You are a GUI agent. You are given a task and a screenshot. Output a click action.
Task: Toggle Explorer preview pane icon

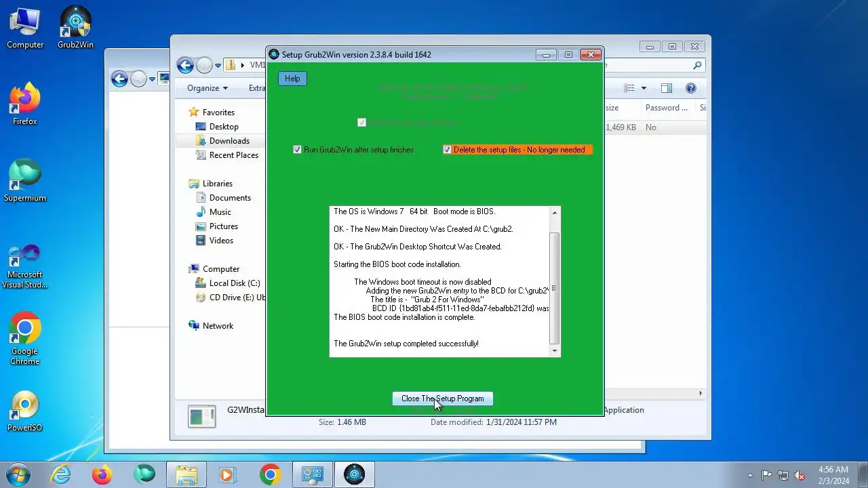pos(667,88)
